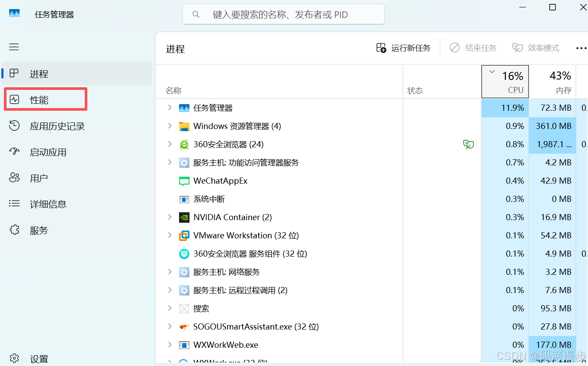The height and width of the screenshot is (366, 588).
Task: Expand the 任务管理器 process row
Action: (x=170, y=108)
